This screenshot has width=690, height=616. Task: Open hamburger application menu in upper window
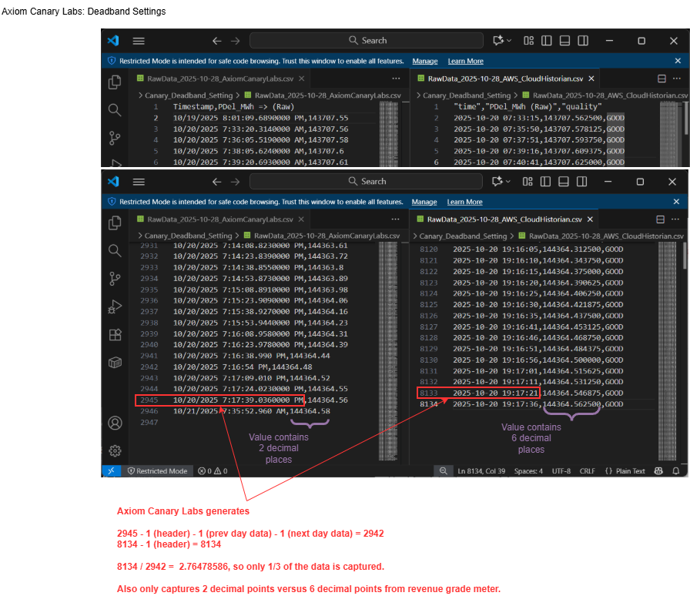(x=139, y=41)
